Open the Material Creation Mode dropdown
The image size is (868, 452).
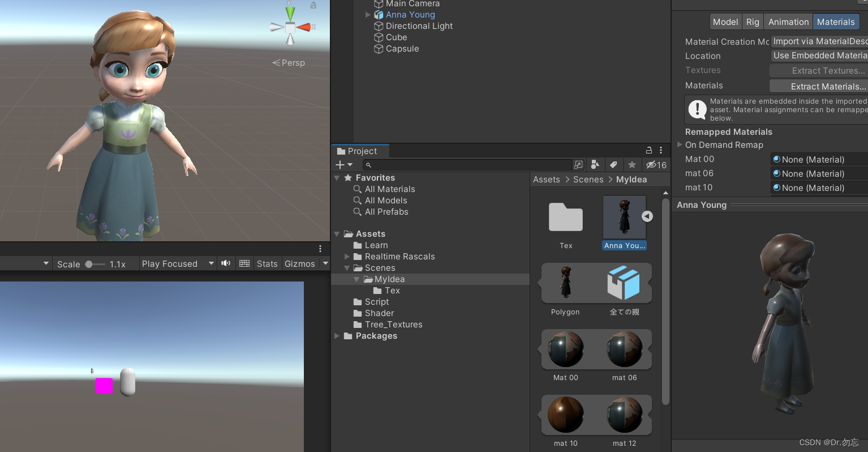point(819,41)
